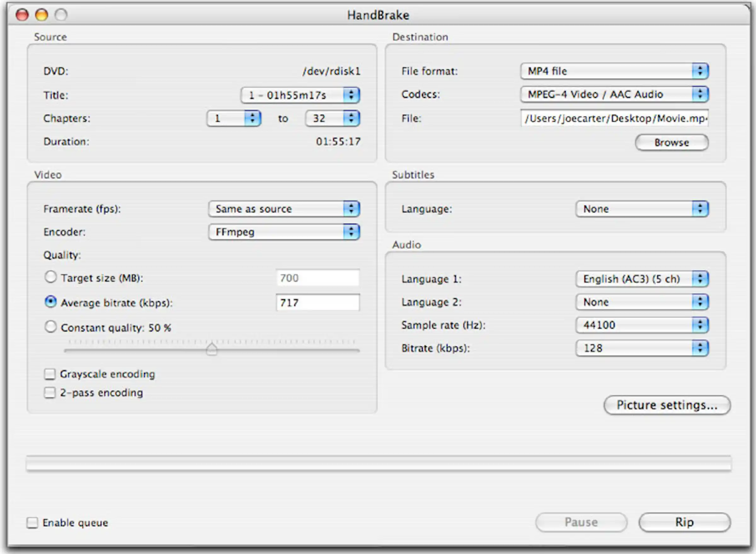Enable 2-pass encoding
The image size is (756, 554).
click(x=50, y=392)
